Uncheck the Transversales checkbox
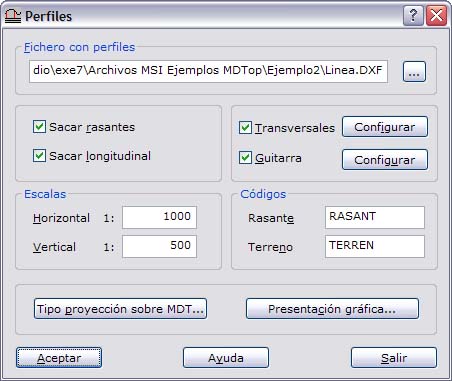Screen dimensions: 452x381 point(245,128)
